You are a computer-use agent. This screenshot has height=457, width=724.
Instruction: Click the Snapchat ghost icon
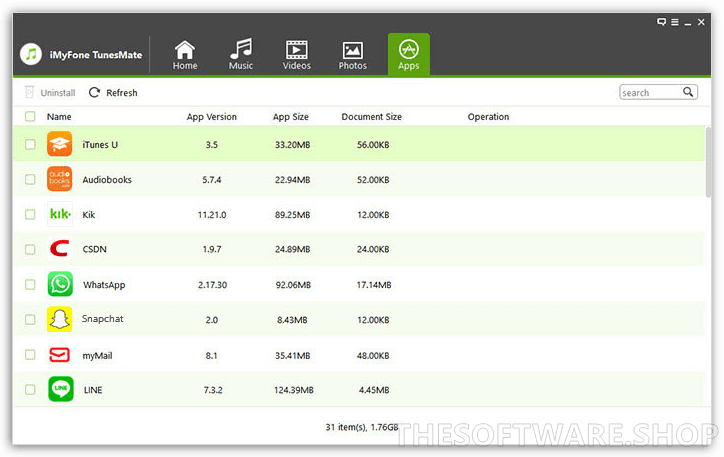60,319
